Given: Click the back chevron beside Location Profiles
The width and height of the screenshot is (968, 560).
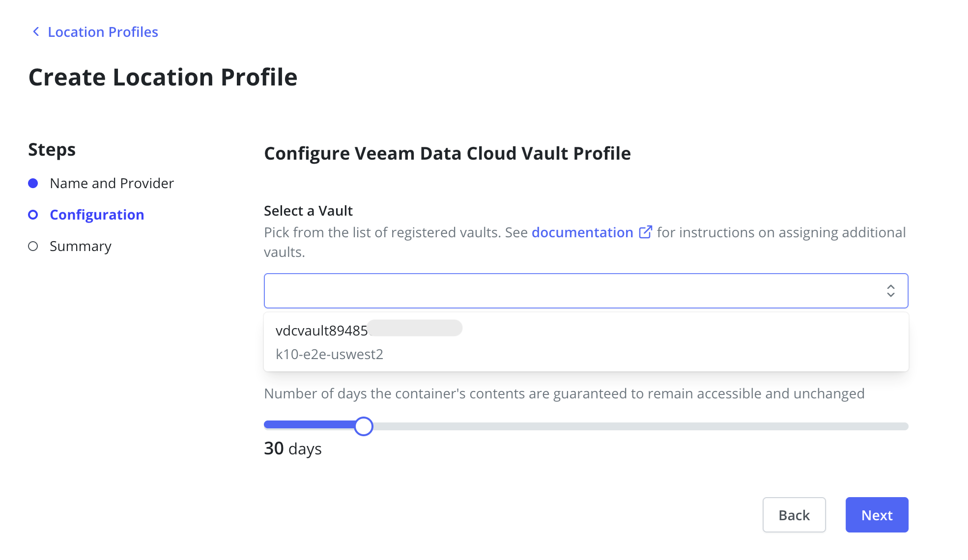Looking at the screenshot, I should [36, 32].
